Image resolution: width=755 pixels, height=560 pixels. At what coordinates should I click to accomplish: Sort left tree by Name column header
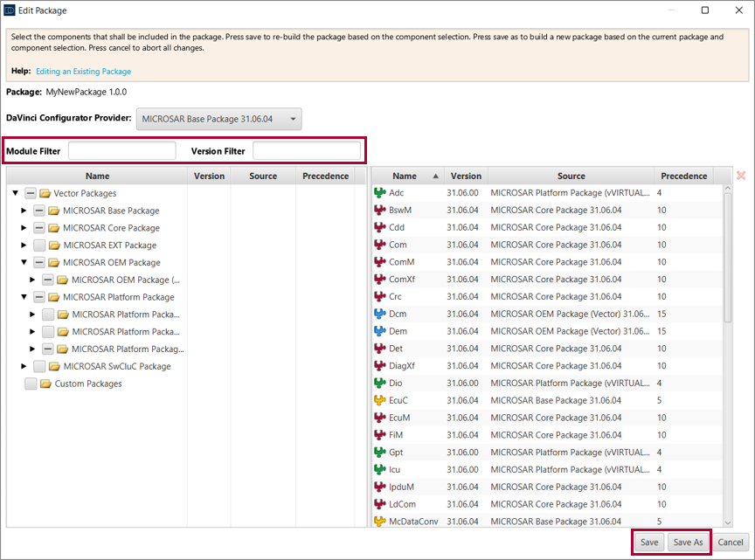coord(97,176)
